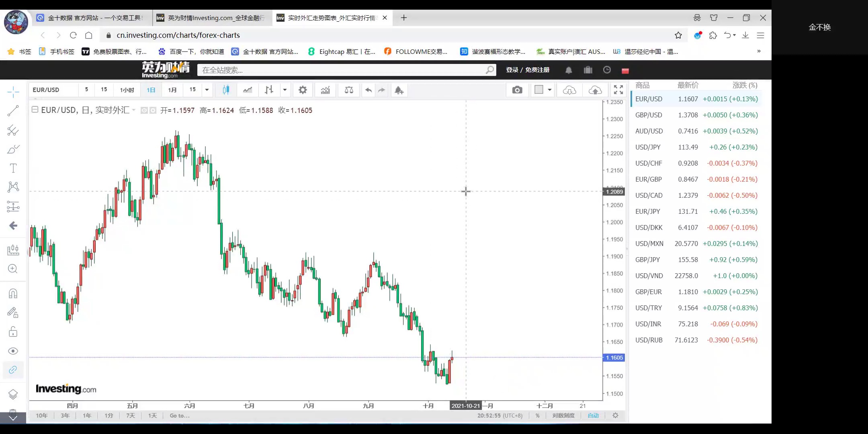Screen dimensions: 868x434
Task: Select the trend line drawing tool
Action: (x=13, y=111)
